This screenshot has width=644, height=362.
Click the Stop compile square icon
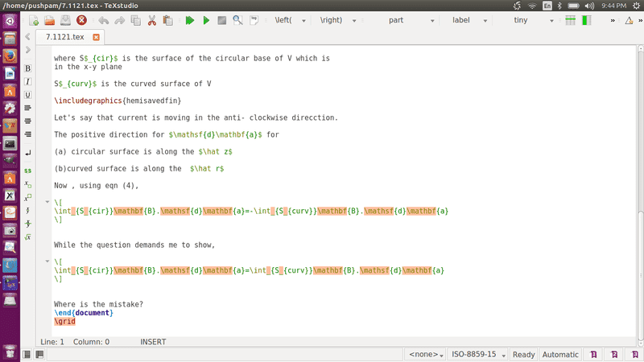pos(222,20)
